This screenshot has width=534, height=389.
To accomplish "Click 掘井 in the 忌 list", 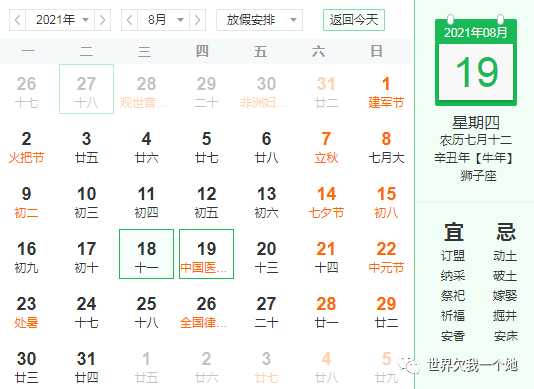I will point(505,315).
